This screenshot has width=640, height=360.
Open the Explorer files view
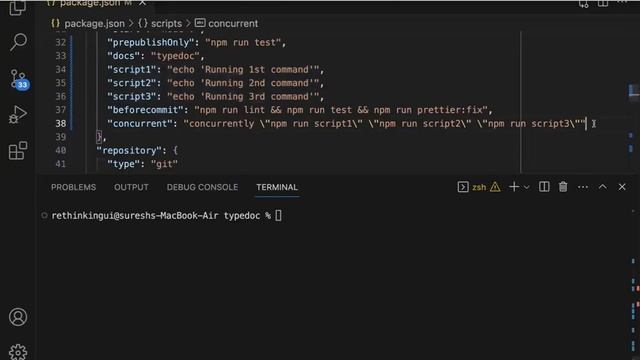(x=18, y=7)
